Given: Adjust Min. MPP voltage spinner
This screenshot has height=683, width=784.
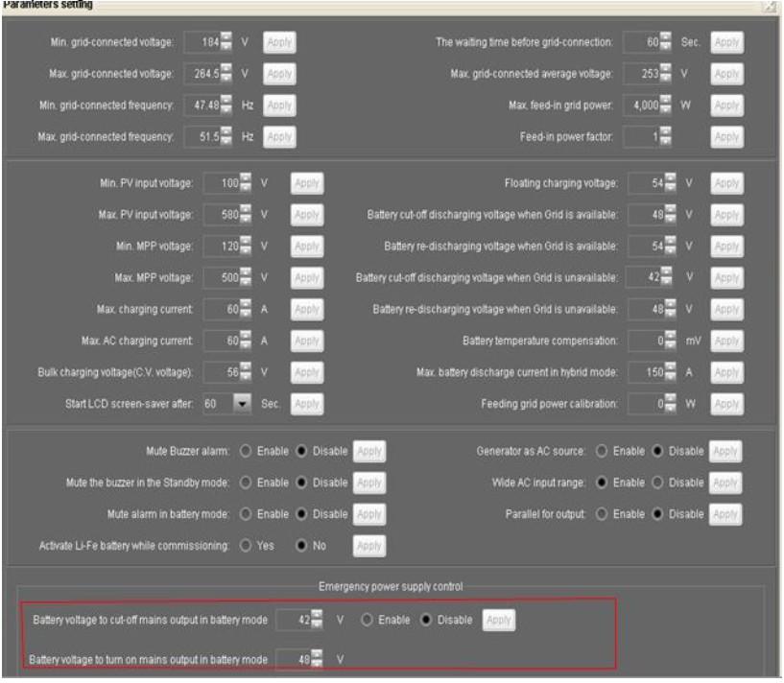Looking at the screenshot, I should click(246, 246).
